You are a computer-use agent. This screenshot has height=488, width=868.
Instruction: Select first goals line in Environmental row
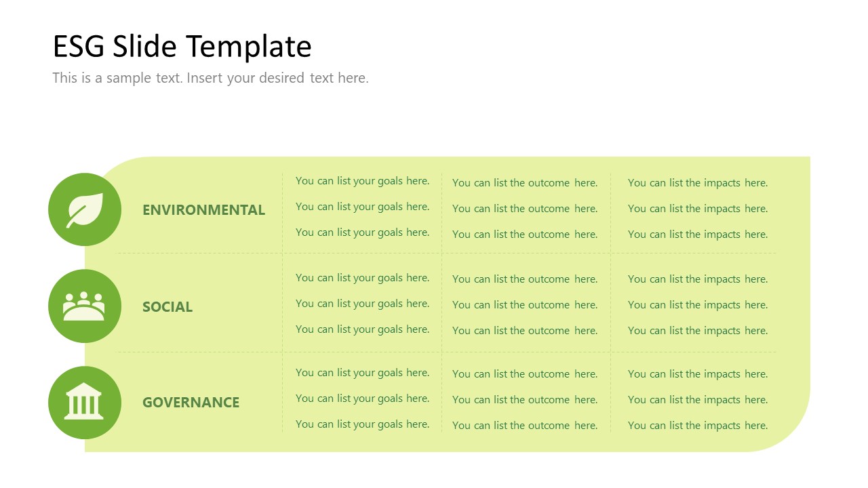362,181
